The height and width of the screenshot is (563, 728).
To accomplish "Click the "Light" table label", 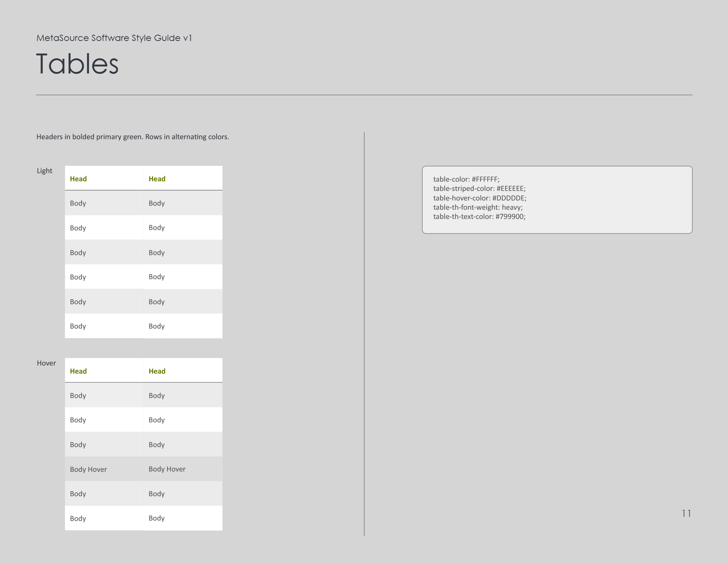I will click(x=45, y=170).
